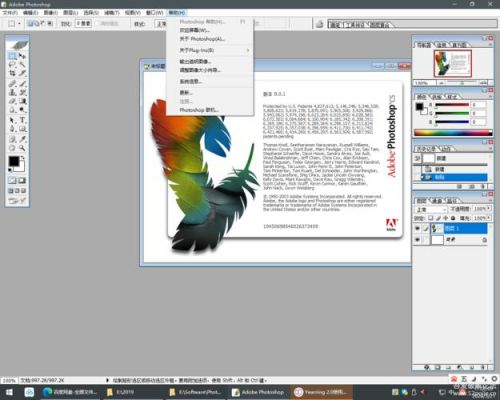Image resolution: width=500 pixels, height=400 pixels.
Task: Select the Lasso tool
Action: pyautogui.click(x=12, y=64)
